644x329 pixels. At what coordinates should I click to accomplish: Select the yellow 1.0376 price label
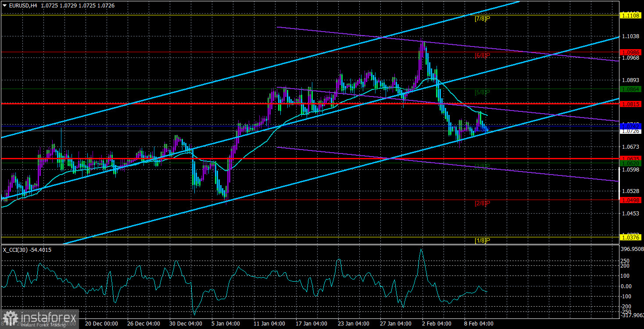click(x=630, y=237)
